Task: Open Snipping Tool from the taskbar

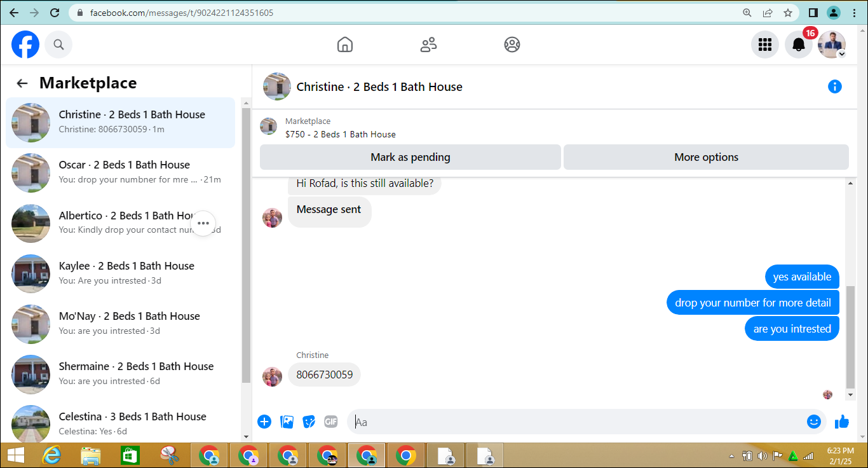Action: pos(169,455)
